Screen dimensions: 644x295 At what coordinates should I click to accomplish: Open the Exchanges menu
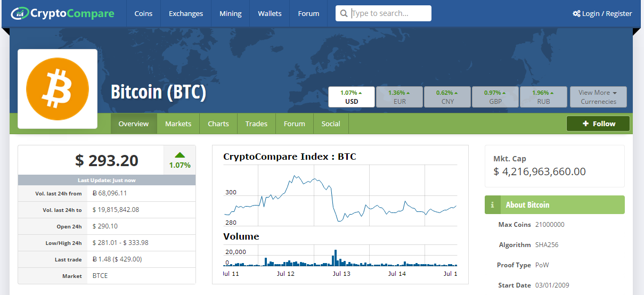[185, 13]
